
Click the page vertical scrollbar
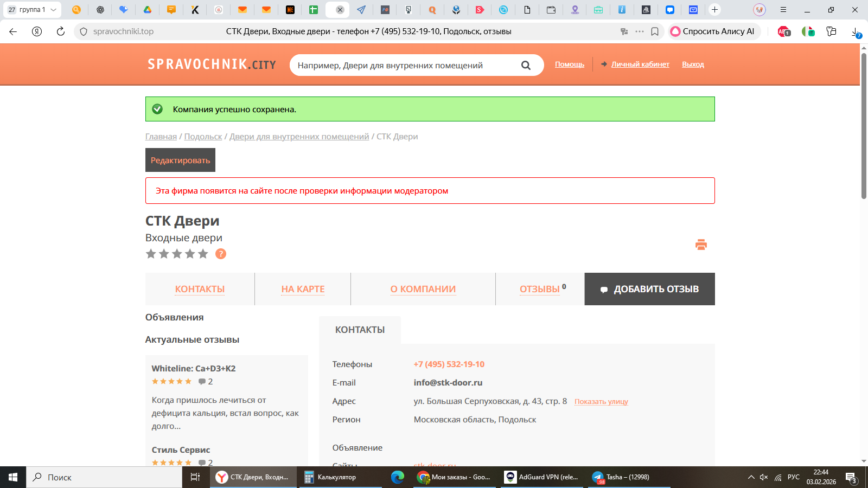864,126
